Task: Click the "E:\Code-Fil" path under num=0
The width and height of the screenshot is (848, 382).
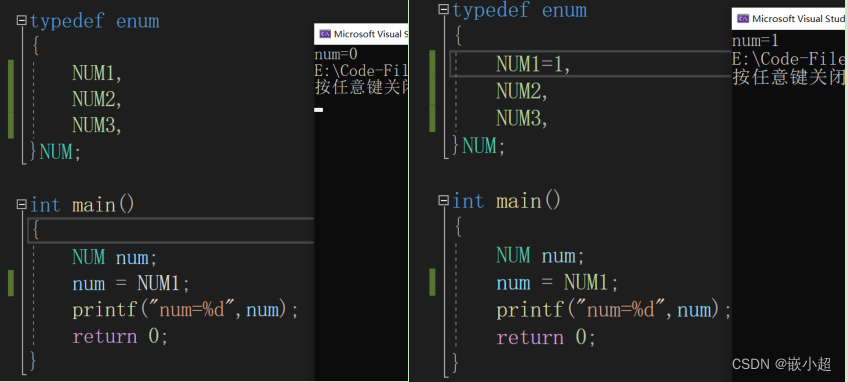Action: coord(361,70)
